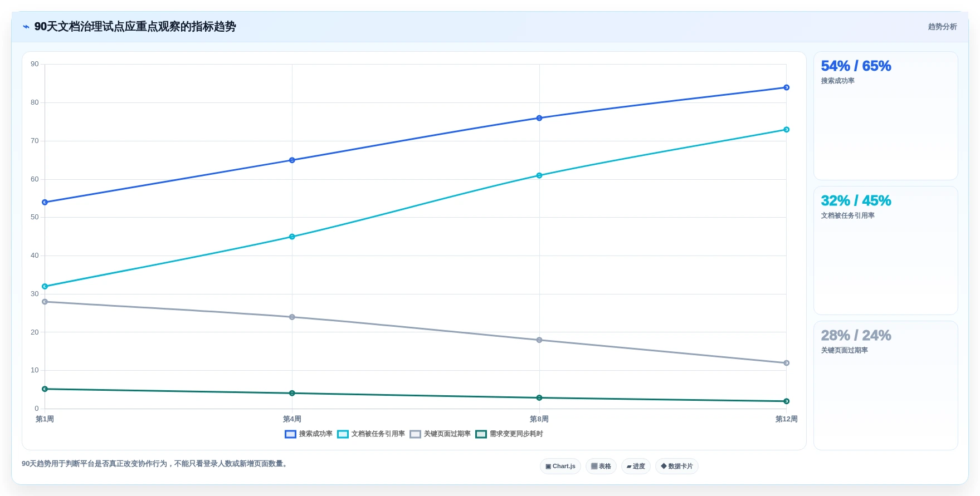Click 文档被任务引用率 point at 第12周

pyautogui.click(x=787, y=130)
